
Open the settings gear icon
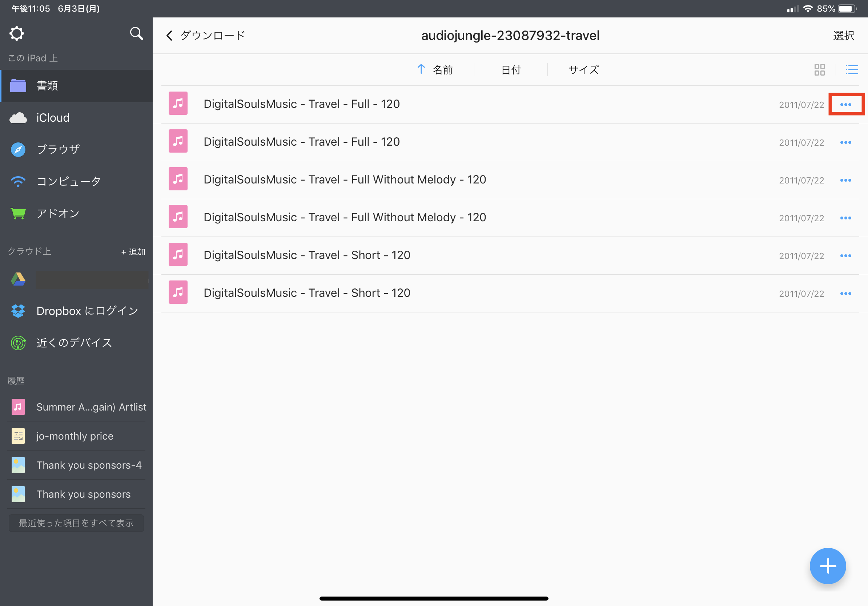17,34
